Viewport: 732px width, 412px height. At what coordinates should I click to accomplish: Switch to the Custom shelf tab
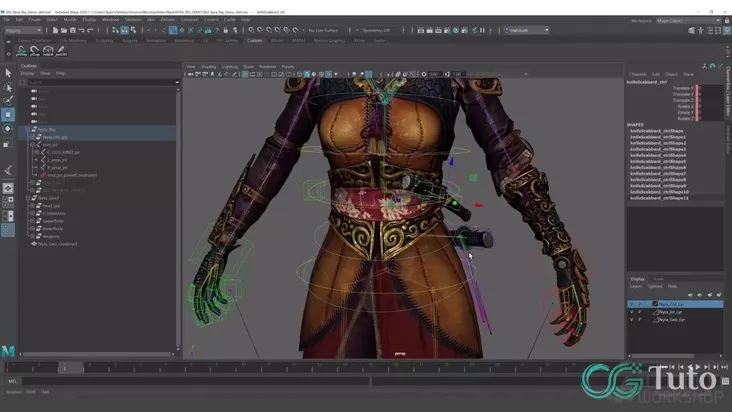click(x=254, y=41)
